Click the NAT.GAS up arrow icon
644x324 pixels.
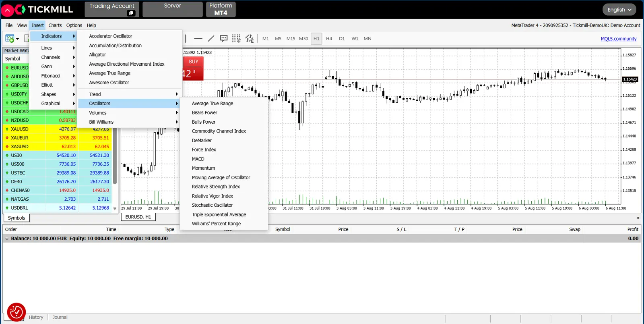[x=7, y=199]
